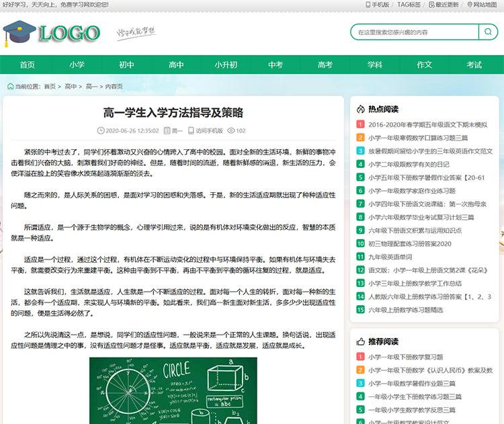Open 小学三年级上册数学教学工作总结 link
The image size is (504, 424).
point(415,283)
